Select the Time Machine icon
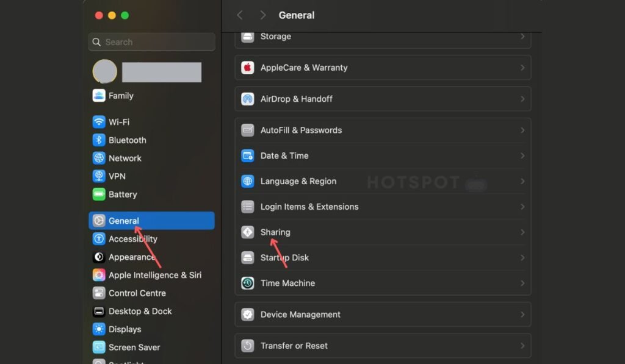 248,283
